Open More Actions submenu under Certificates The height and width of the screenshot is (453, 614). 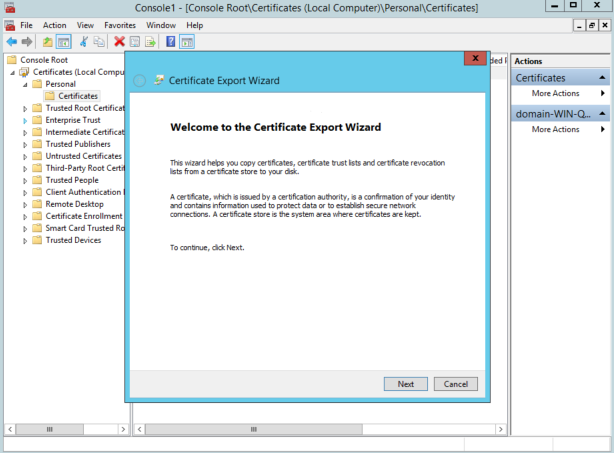pyautogui.click(x=555, y=93)
